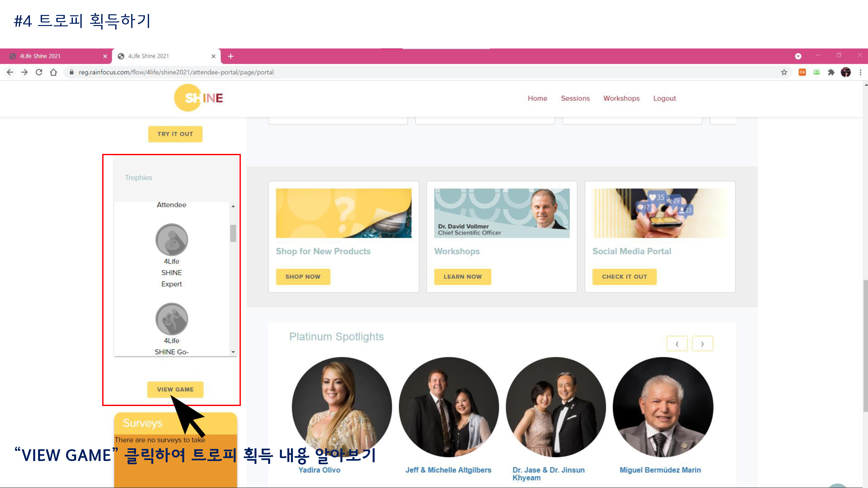
Task: Click the 4Life SHINE Go- trophy badge
Action: (172, 319)
